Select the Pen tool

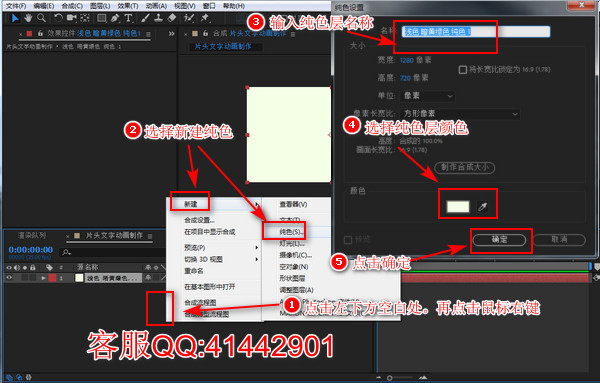[x=115, y=18]
